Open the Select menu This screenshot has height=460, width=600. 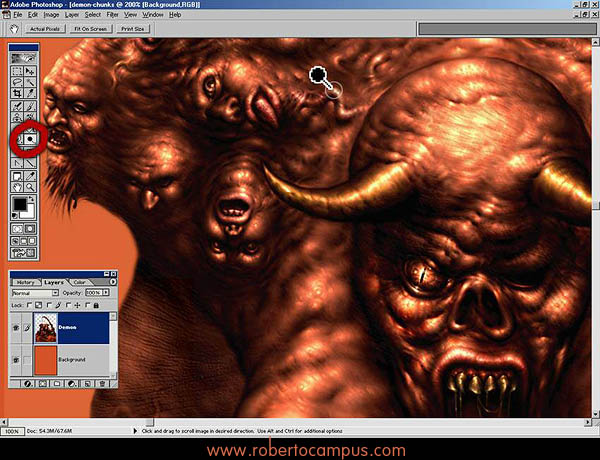pos(93,15)
